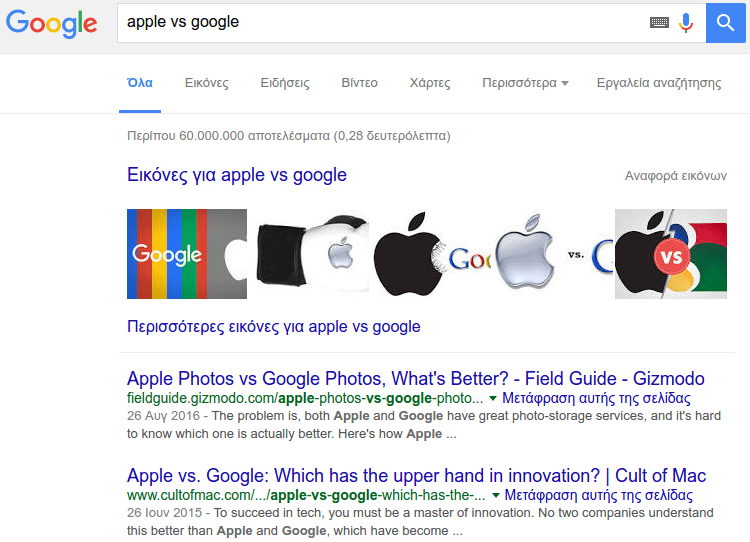This screenshot has height=542, width=750.
Task: Open the Βίντεο tab
Action: pyautogui.click(x=359, y=83)
